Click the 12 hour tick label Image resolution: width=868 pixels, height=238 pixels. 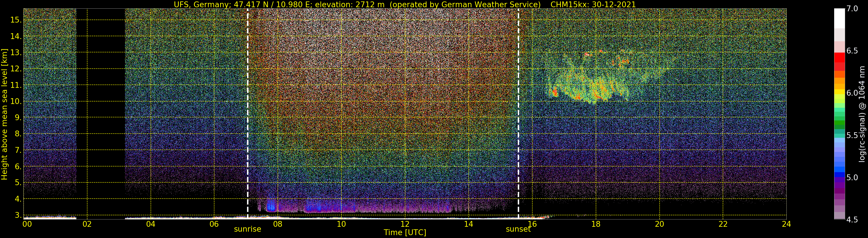point(405,224)
